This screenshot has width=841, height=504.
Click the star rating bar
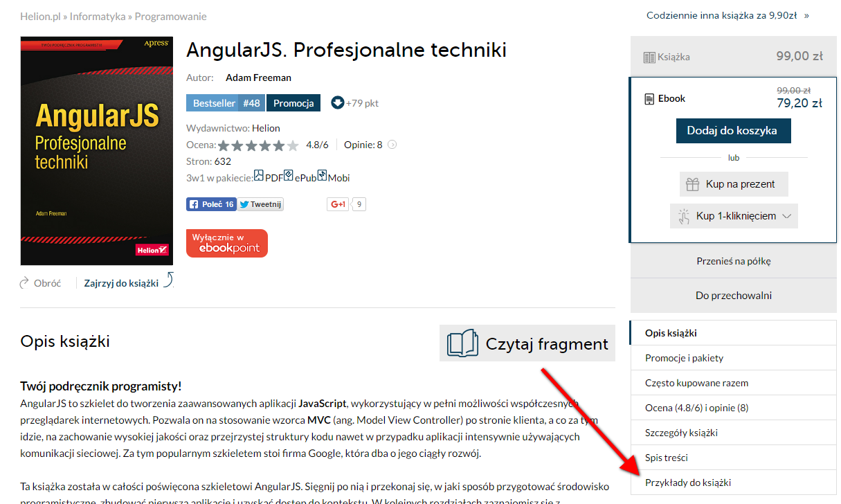258,145
